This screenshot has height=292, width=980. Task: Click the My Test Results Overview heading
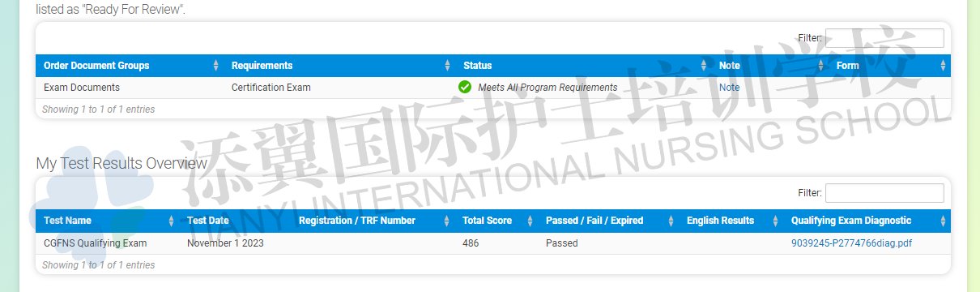(x=121, y=163)
